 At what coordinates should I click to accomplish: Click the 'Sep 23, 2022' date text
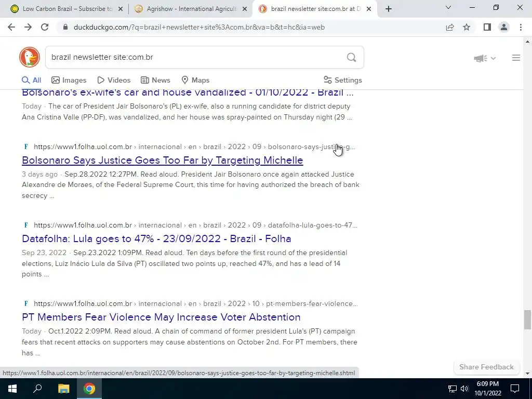tap(44, 253)
